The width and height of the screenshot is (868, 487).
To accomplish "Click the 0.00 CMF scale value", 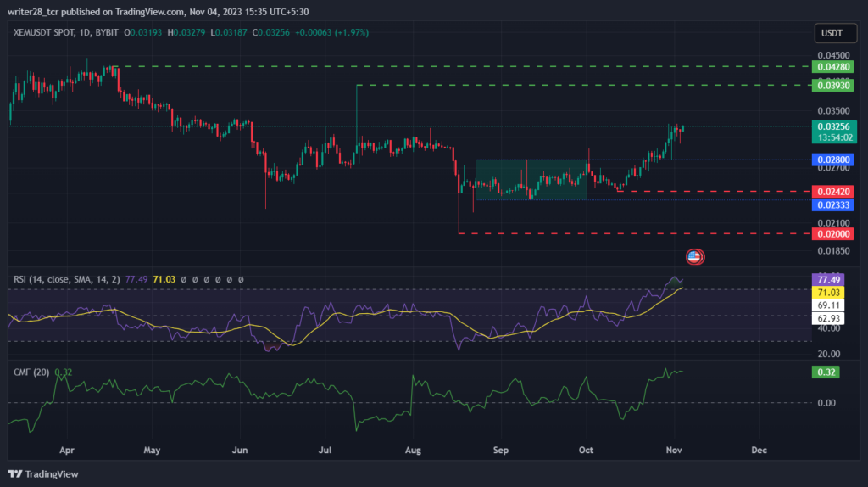I will (x=826, y=403).
